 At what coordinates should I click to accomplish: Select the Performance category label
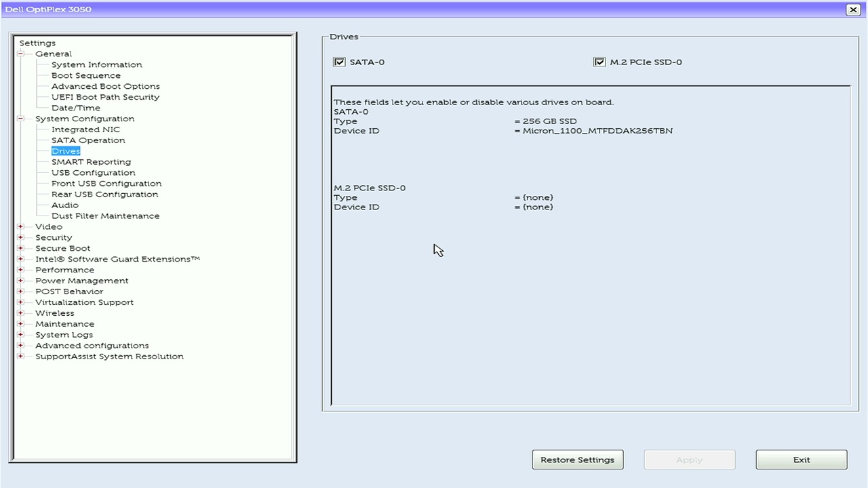(x=65, y=270)
